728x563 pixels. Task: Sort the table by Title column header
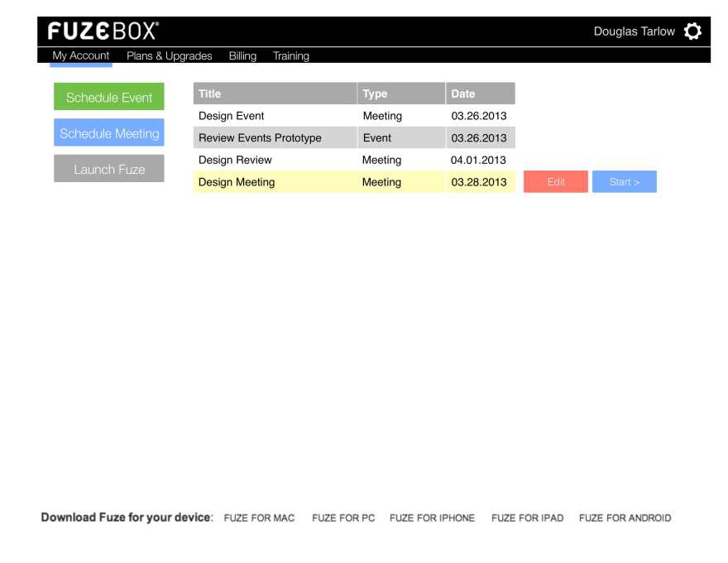point(275,94)
